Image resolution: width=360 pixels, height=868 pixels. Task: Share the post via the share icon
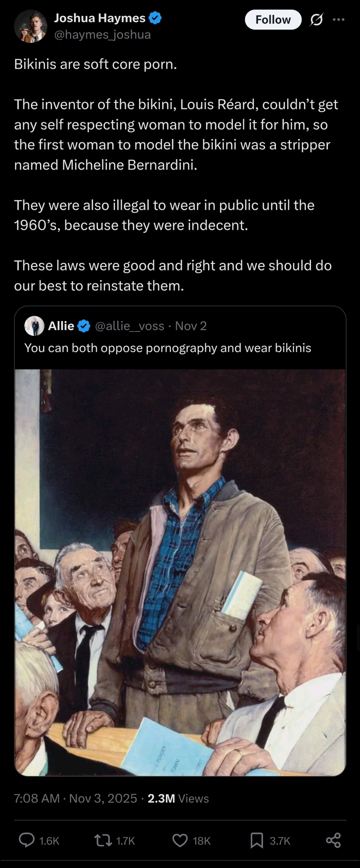tap(333, 840)
